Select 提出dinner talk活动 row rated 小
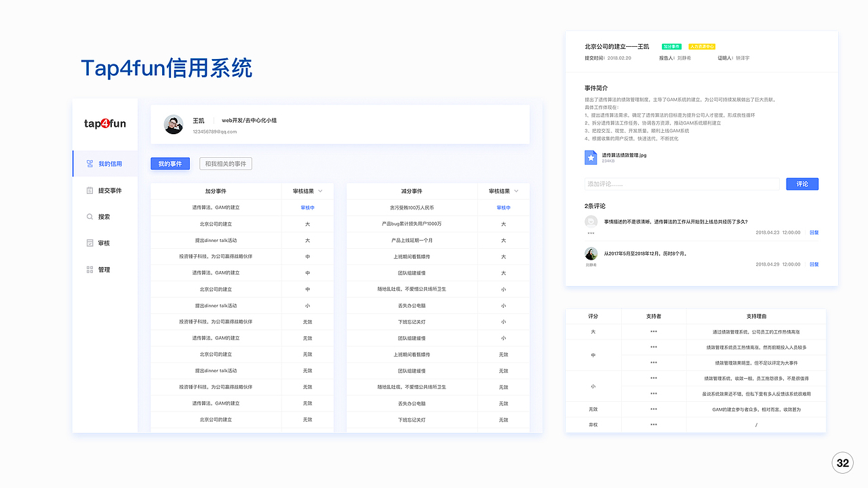The width and height of the screenshot is (868, 488). point(242,306)
